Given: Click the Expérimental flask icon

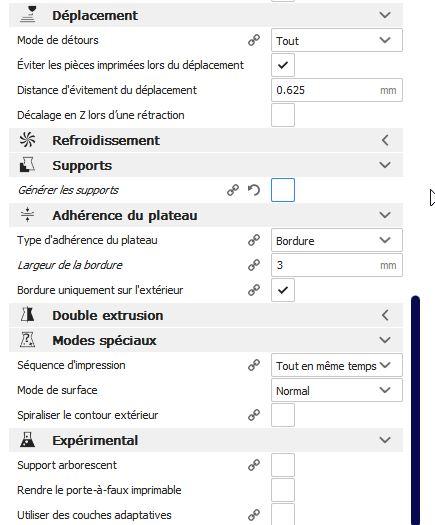Looking at the screenshot, I should 27,440.
